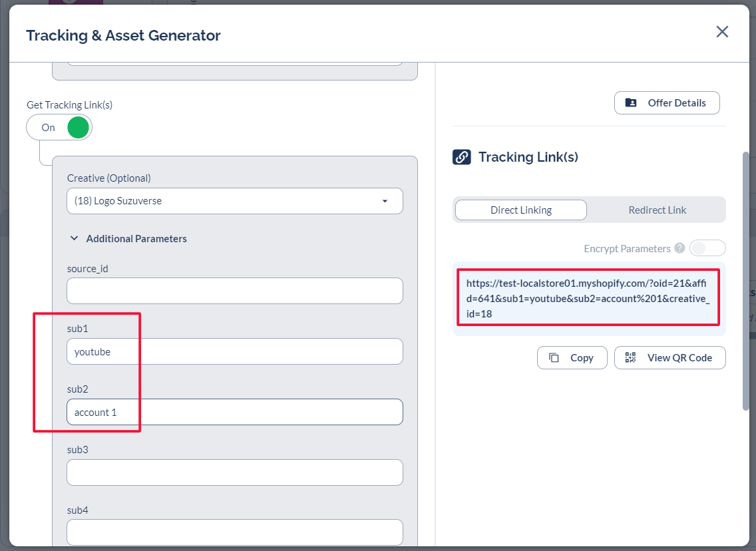The image size is (756, 551).
Task: Close the Tracking & Asset Generator dialog
Action: (722, 32)
